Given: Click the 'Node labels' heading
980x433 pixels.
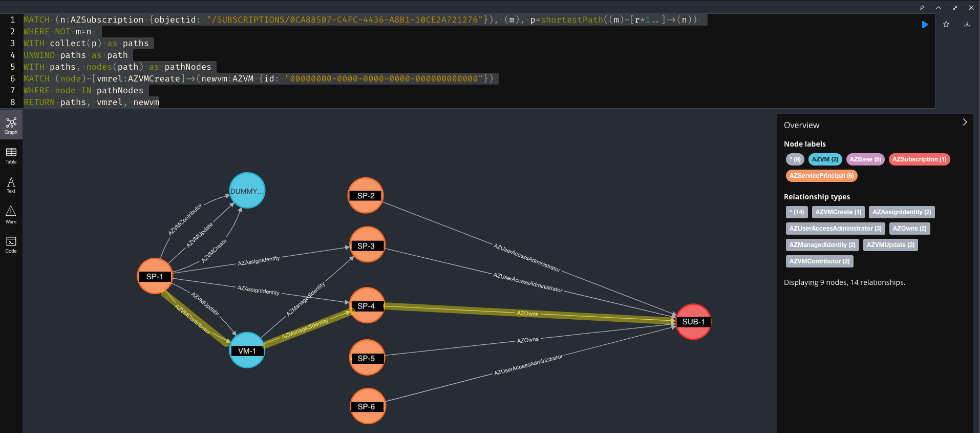Looking at the screenshot, I should tap(804, 144).
